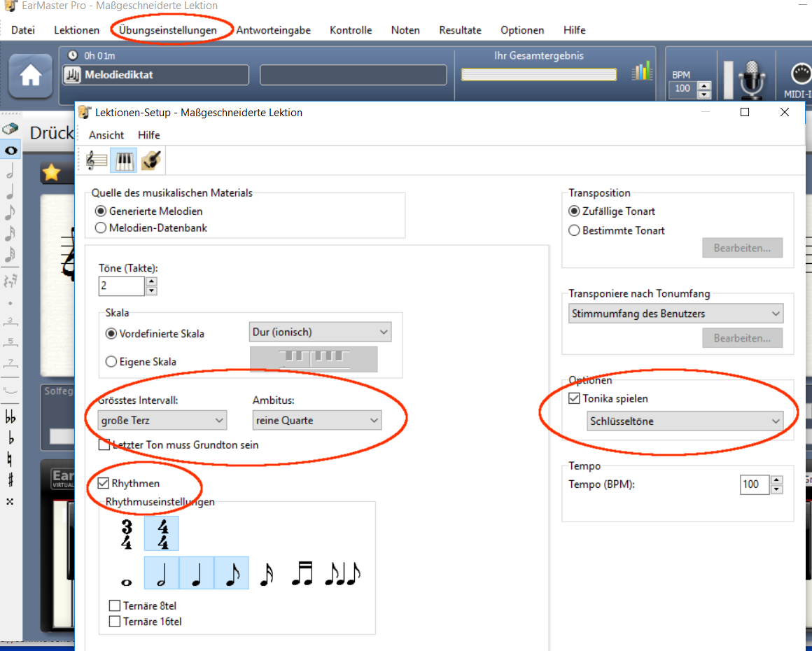Viewport: 812px width, 651px height.
Task: Expand the Stimmumfang des Benutzers dropdown
Action: (675, 314)
